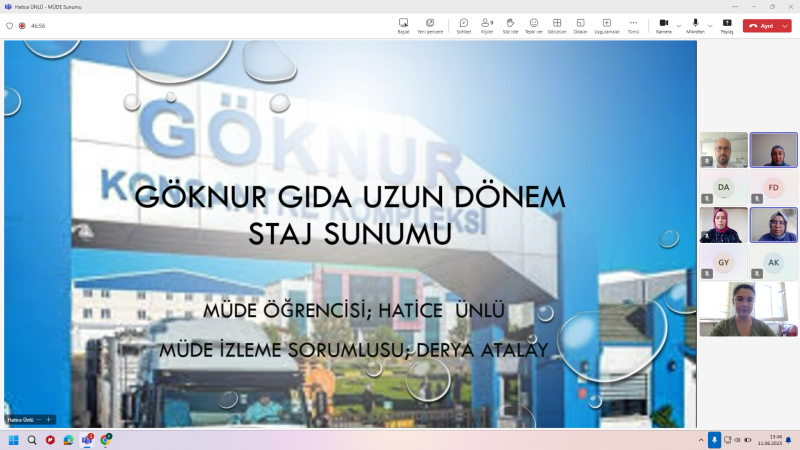The height and width of the screenshot is (450, 800).
Task: Click the MÜDE İZLEME SORUMLUSU; DERYA ATALAY line
Action: coord(354,350)
